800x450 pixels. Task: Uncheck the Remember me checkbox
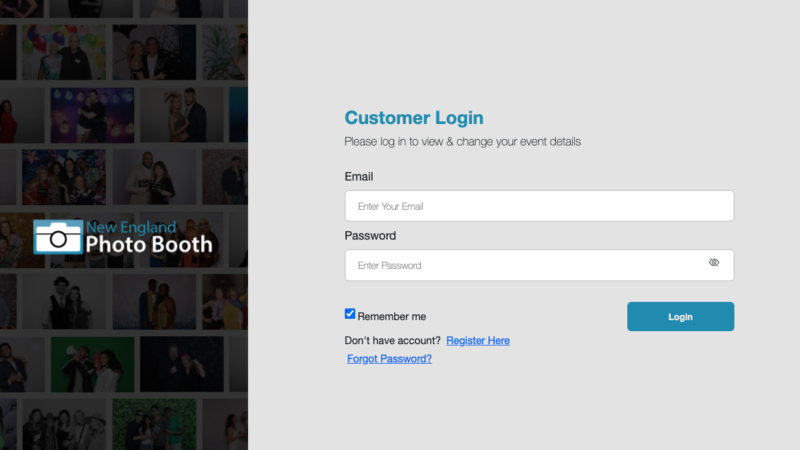coord(350,314)
